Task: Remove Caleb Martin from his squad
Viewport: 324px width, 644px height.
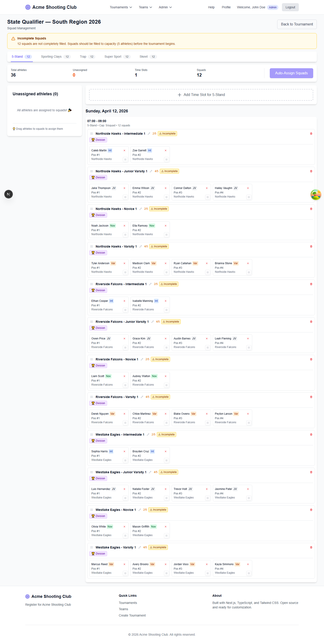Action: (124, 150)
